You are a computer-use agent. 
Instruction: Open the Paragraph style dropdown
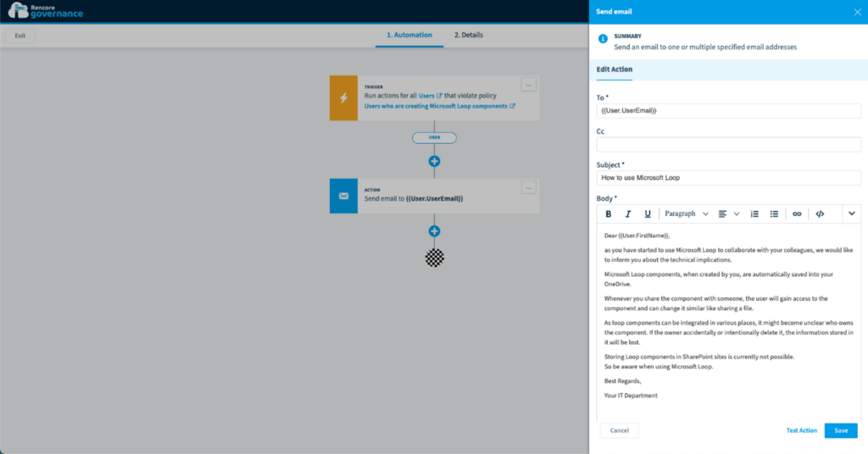687,214
